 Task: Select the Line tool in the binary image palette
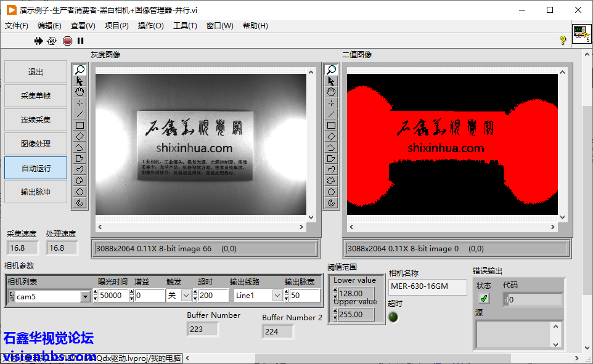pyautogui.click(x=332, y=114)
